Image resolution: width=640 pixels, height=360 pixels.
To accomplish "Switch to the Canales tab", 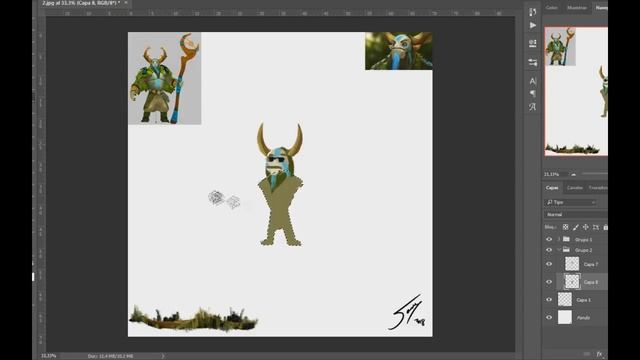I will (575, 188).
